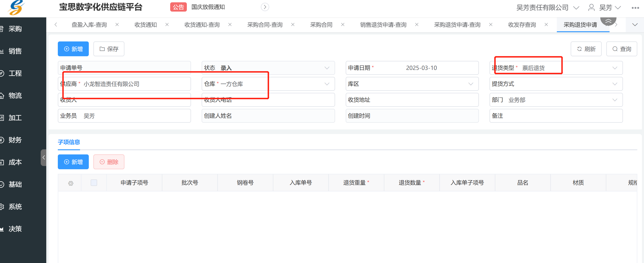Viewport: 644px width, 263px height.
Task: Click the 钢卷号 column header
Action: coord(245,183)
